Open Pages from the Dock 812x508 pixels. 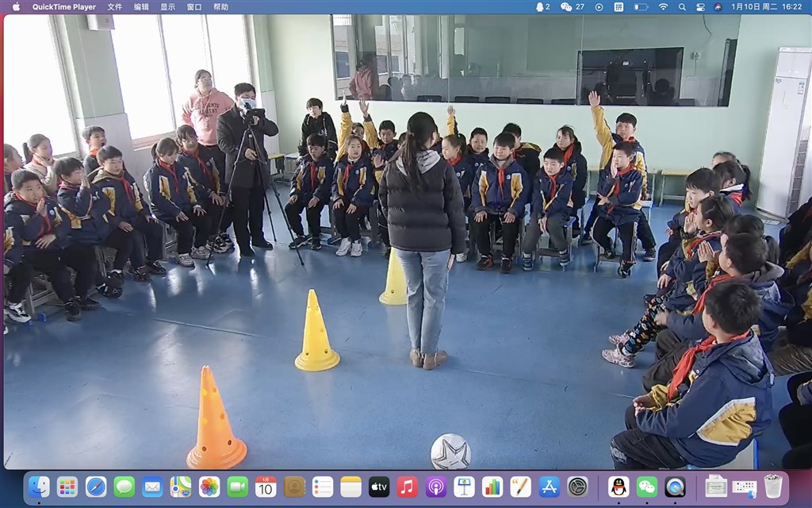tap(520, 487)
